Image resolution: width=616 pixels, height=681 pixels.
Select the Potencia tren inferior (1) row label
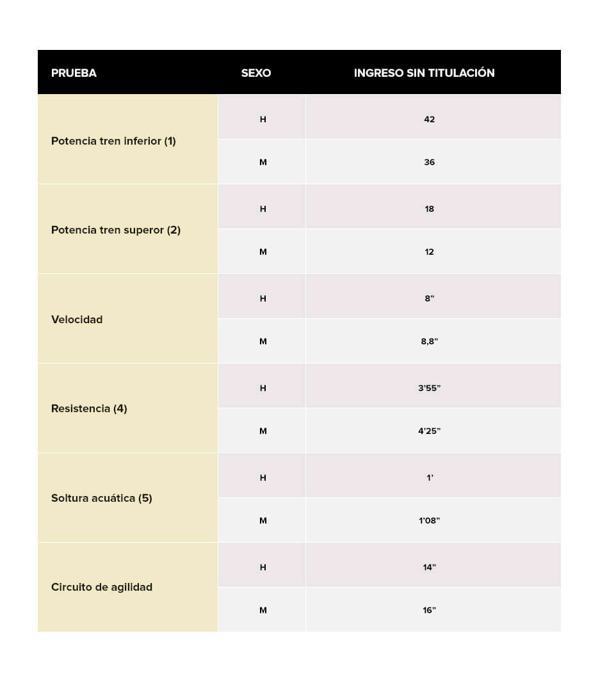coord(113,141)
